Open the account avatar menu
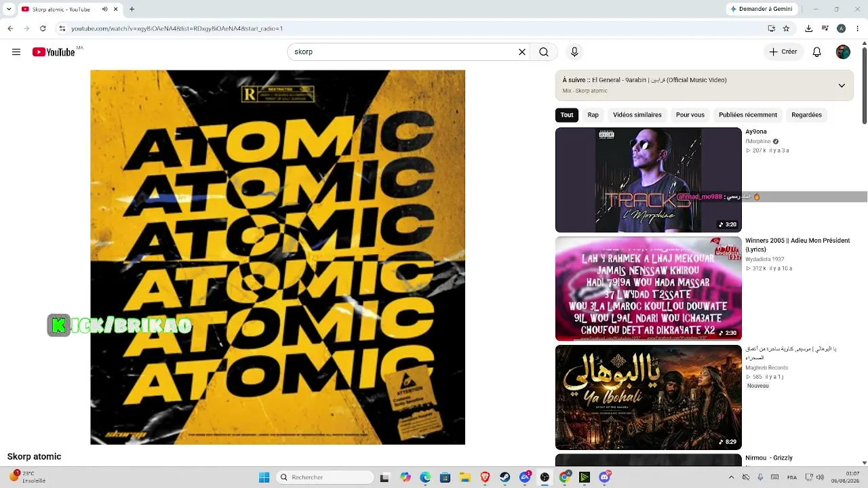868x488 pixels. pos(843,52)
